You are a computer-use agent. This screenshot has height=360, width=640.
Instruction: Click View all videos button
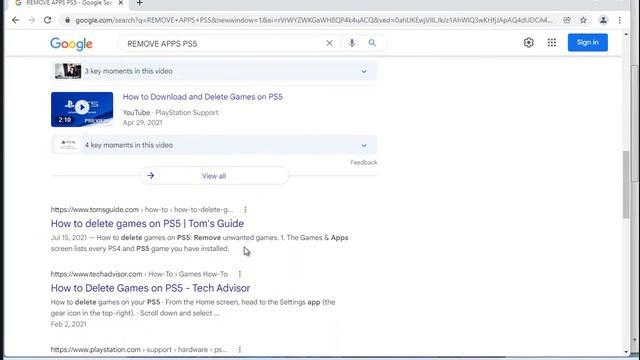pyautogui.click(x=214, y=176)
